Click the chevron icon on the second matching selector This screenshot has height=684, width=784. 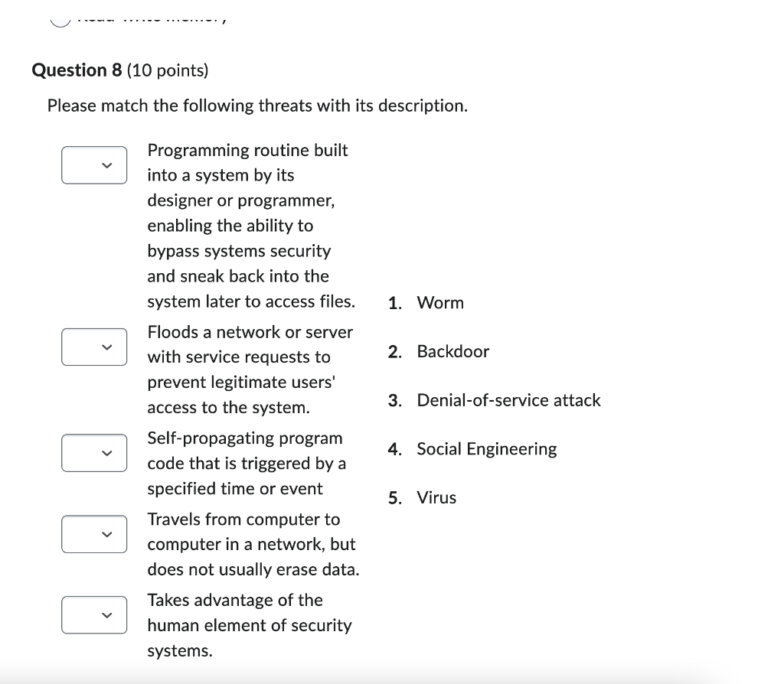[108, 347]
